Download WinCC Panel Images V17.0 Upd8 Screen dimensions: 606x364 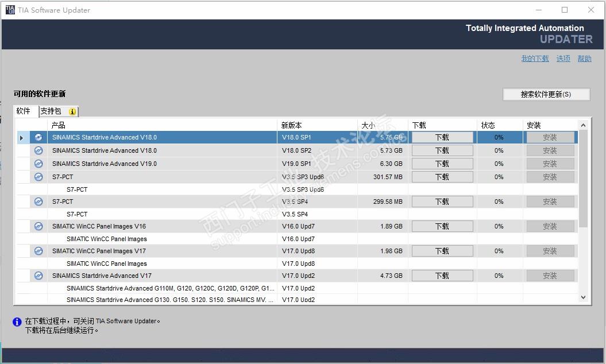[442, 251]
